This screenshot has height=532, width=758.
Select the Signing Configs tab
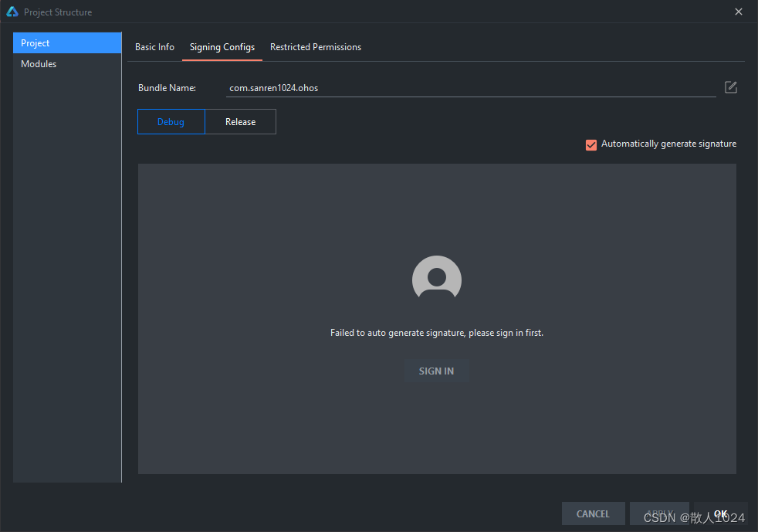tap(222, 47)
